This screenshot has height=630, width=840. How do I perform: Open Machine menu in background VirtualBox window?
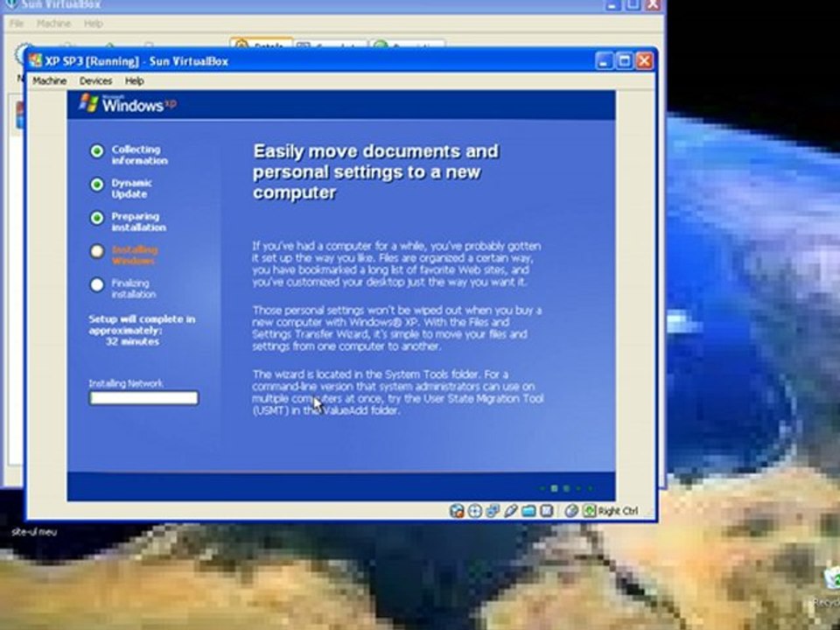[x=53, y=24]
